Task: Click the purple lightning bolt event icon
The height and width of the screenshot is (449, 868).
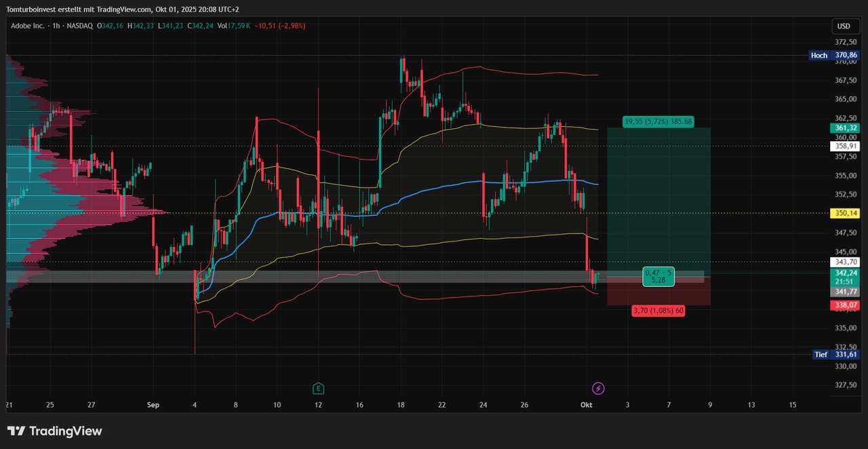Action: point(598,389)
